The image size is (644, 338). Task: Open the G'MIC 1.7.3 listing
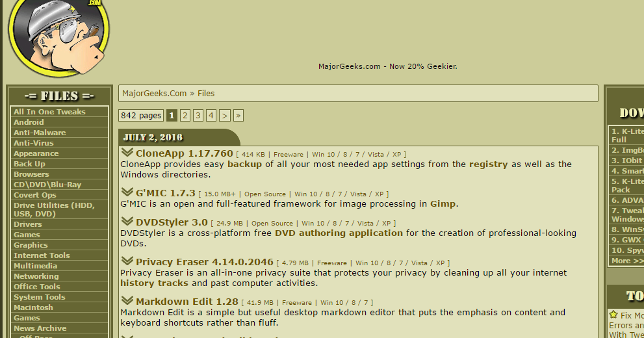pyautogui.click(x=166, y=194)
